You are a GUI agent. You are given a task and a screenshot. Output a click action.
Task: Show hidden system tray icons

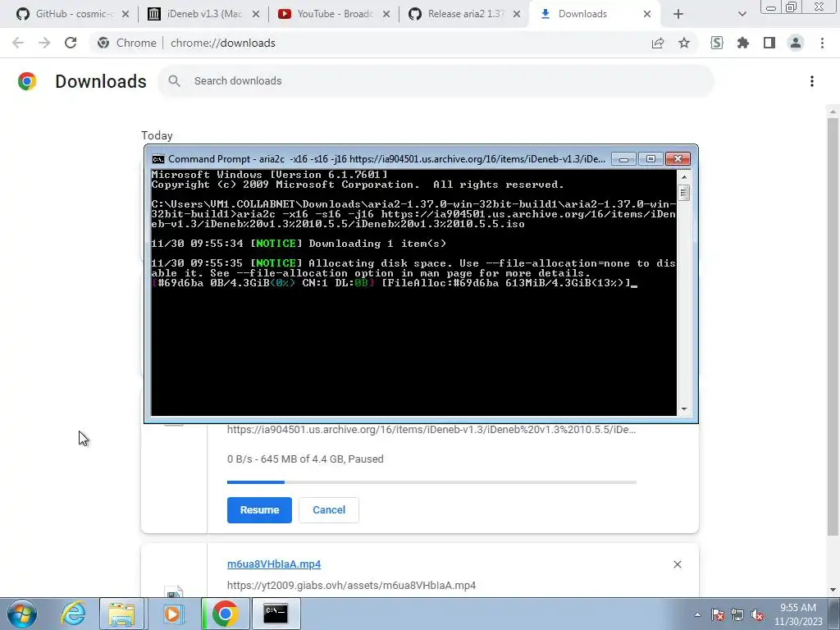tap(697, 615)
